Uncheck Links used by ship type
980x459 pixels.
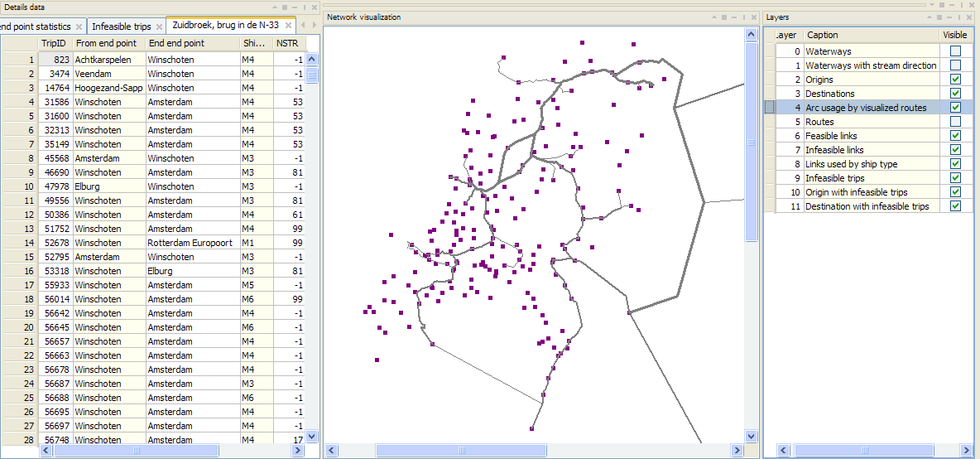(x=956, y=164)
